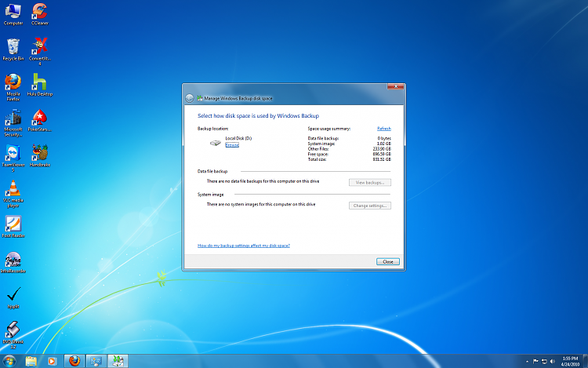Image resolution: width=588 pixels, height=368 pixels.
Task: Open the Windows Start menu orb
Action: (x=9, y=361)
